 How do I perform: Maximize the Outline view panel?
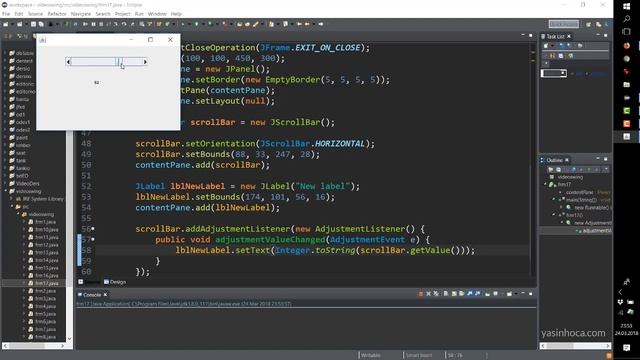[x=605, y=159]
